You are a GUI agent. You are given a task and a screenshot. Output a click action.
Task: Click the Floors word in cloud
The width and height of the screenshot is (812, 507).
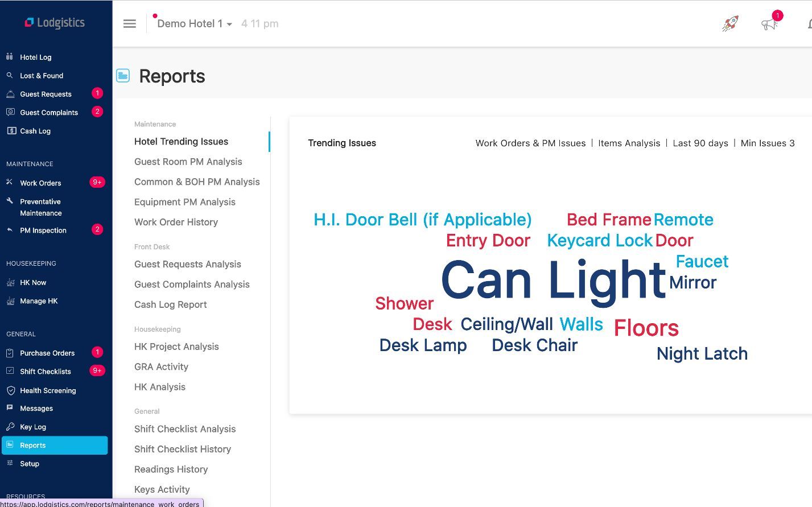[x=646, y=328]
